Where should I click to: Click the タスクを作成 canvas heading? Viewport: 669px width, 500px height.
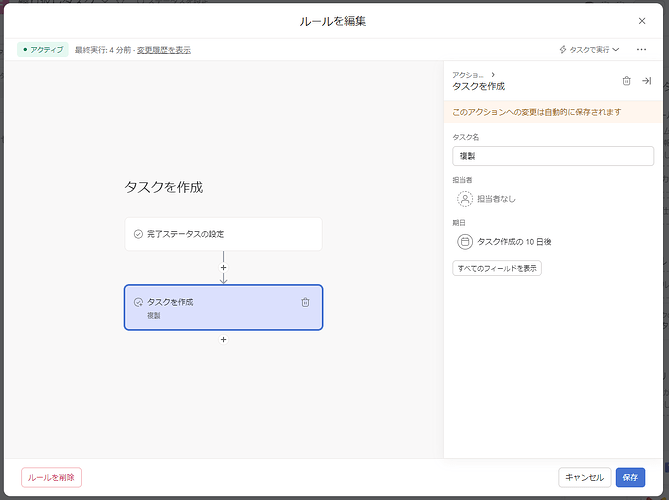164,187
